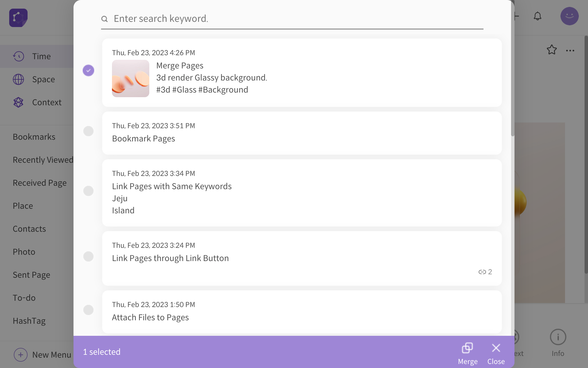Image resolution: width=588 pixels, height=368 pixels.
Task: Switch to the Context view
Action: pos(47,102)
